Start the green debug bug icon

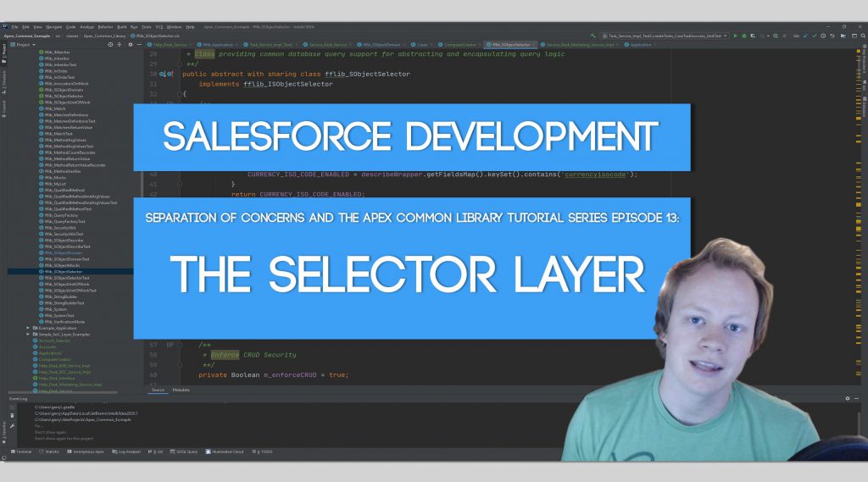click(x=744, y=36)
